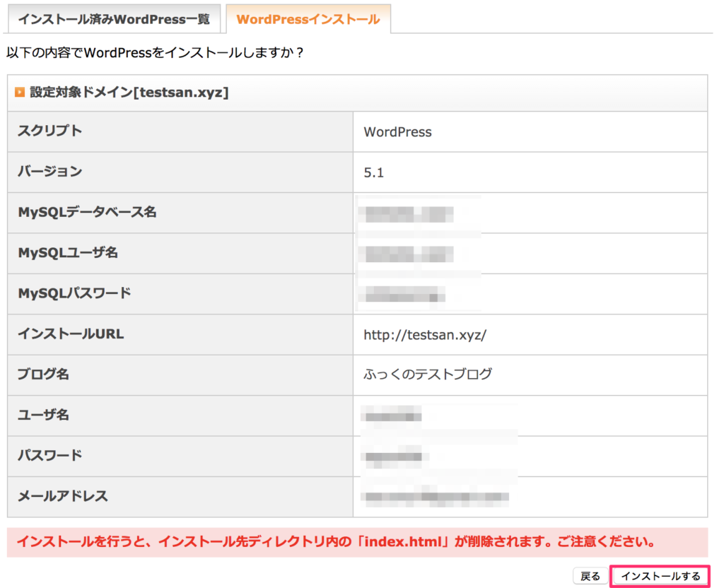
Task: Click the orange arrow icon beside 設定対象ドメイン
Action: [x=20, y=93]
